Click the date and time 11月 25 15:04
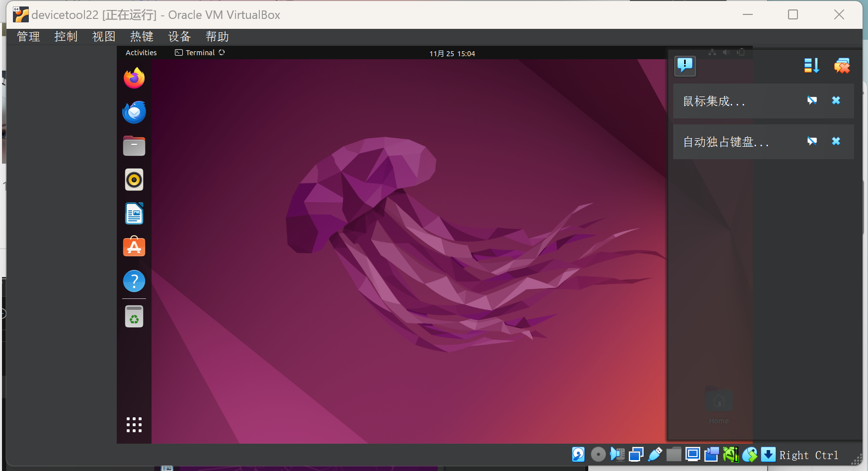 [x=452, y=54]
